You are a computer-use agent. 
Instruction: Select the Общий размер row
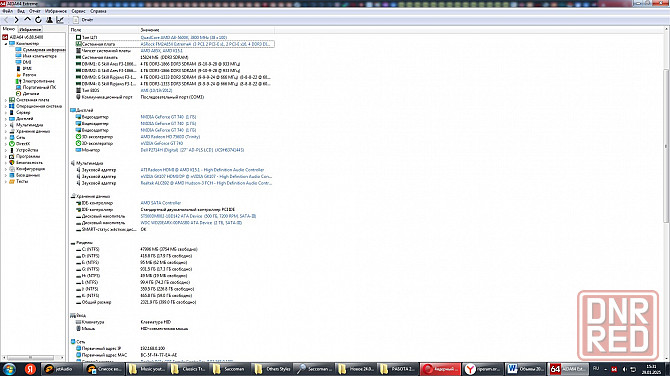172,302
